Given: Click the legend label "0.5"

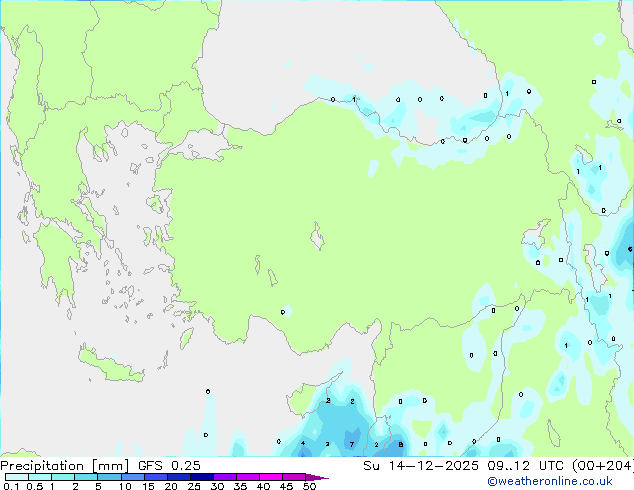Looking at the screenshot, I should [34, 486].
